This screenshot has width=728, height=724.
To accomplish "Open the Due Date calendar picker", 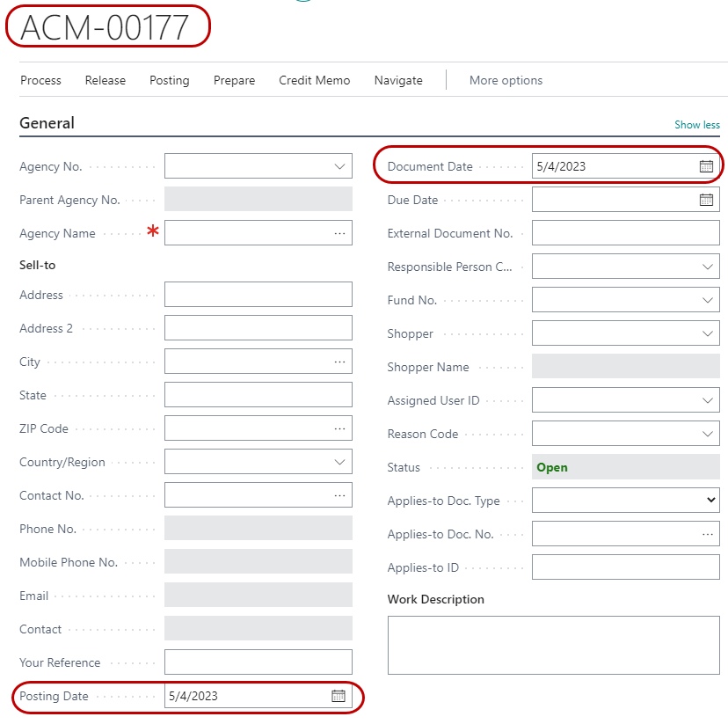I will (706, 200).
